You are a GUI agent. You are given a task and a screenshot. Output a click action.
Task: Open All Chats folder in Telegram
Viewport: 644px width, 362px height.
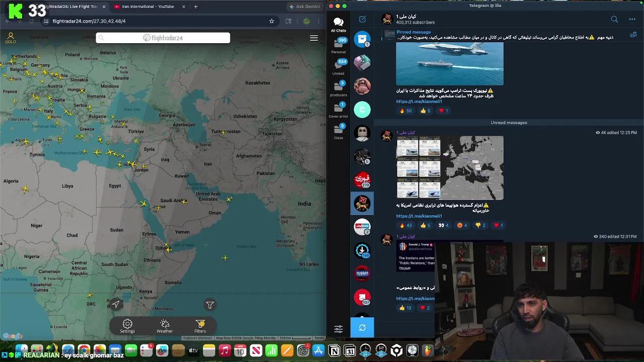click(x=339, y=24)
